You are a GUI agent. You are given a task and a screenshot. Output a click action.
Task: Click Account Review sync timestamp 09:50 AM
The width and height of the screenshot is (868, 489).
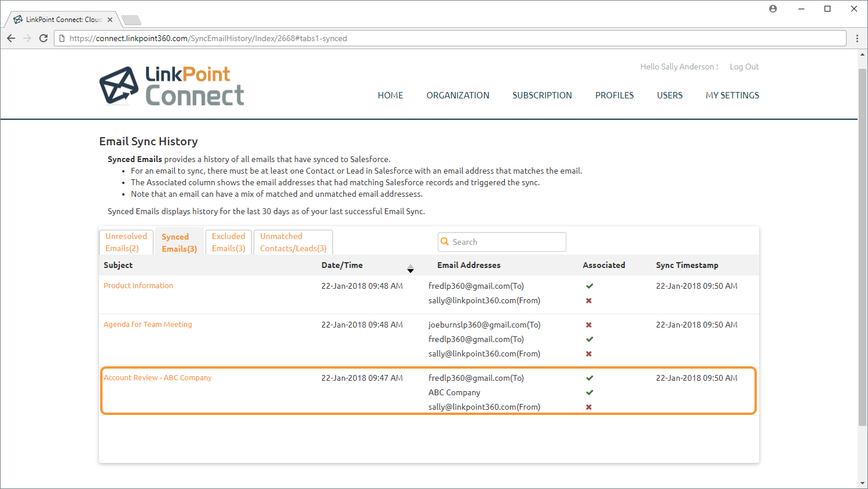click(697, 378)
